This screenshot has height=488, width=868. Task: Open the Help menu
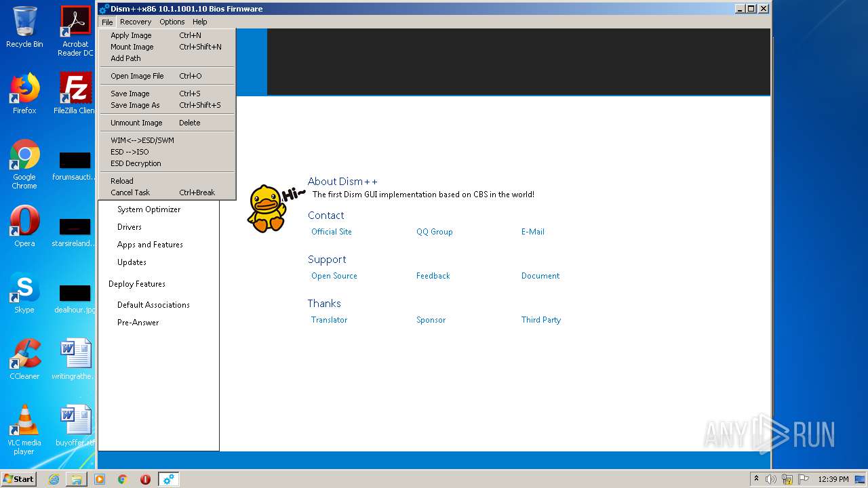(199, 22)
